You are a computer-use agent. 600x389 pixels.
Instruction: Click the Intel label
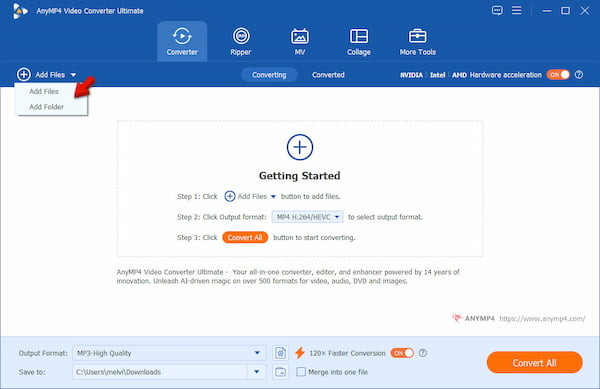[437, 75]
